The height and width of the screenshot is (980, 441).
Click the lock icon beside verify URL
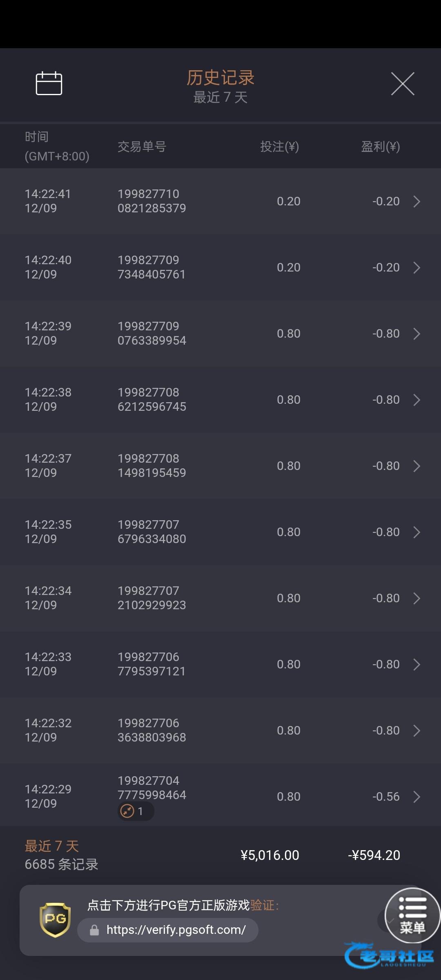(x=94, y=930)
